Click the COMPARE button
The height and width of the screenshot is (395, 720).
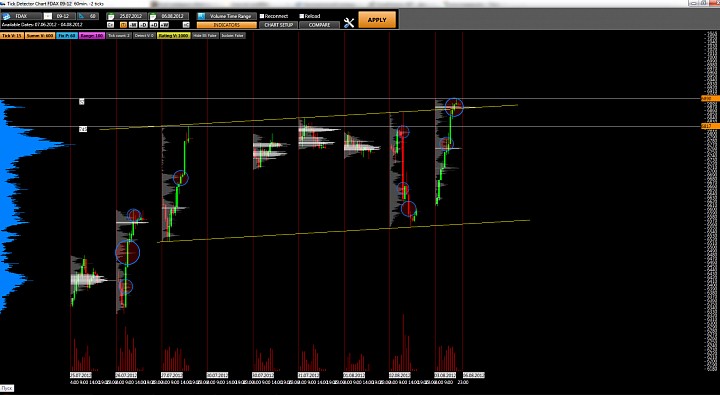pos(320,25)
